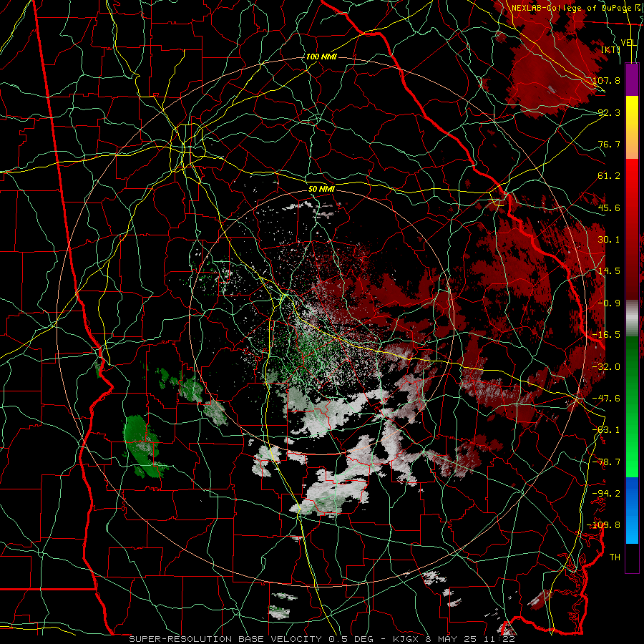Click the -63.1 legend value
This screenshot has width=644, height=644.
point(606,429)
